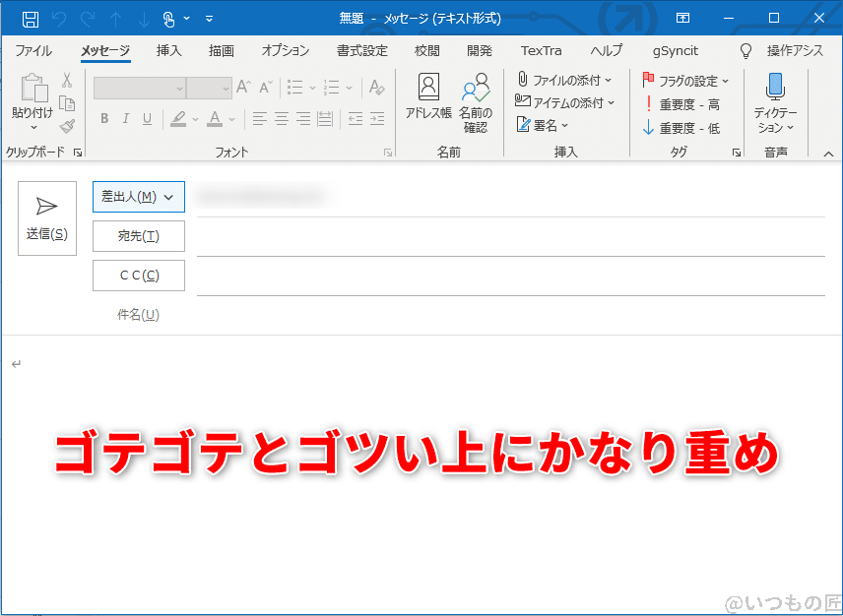This screenshot has width=843, height=616.
Task: Run 名前の確認 to check names
Action: [x=476, y=98]
